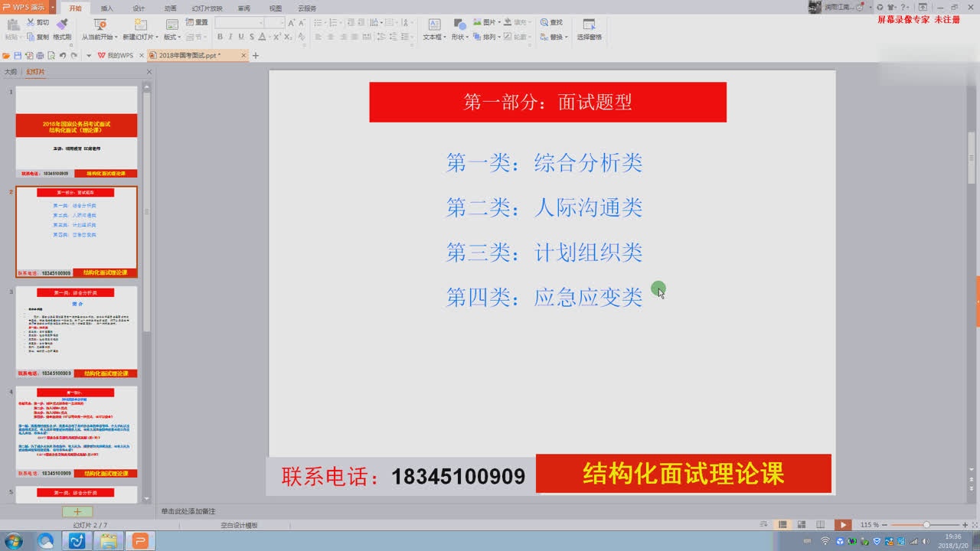980x551 pixels.
Task: Click text 第二类：人际沟通类 on slide
Action: [x=544, y=207]
